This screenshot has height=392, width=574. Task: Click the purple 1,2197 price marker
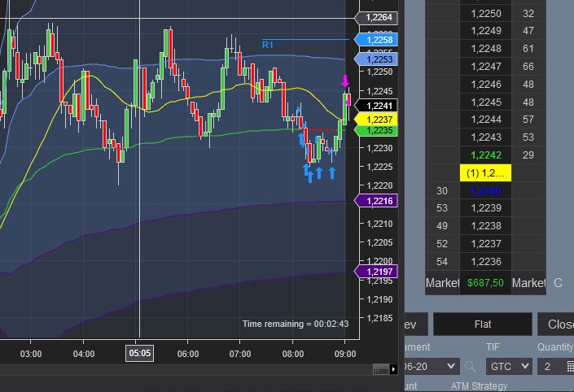(376, 272)
